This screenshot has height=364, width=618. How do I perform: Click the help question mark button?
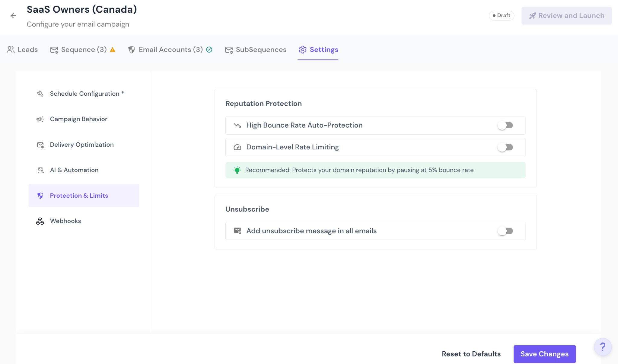[602, 347]
